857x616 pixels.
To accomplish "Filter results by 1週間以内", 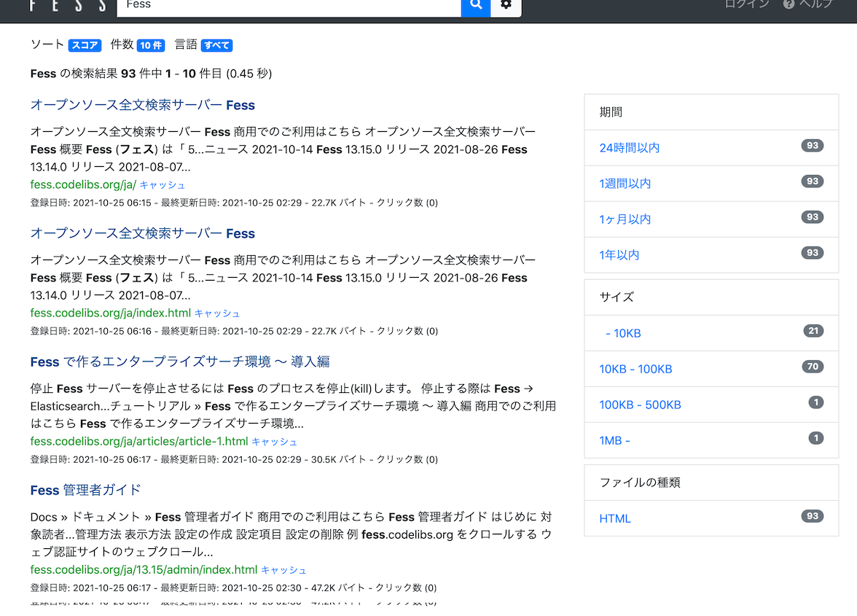I will tap(625, 184).
